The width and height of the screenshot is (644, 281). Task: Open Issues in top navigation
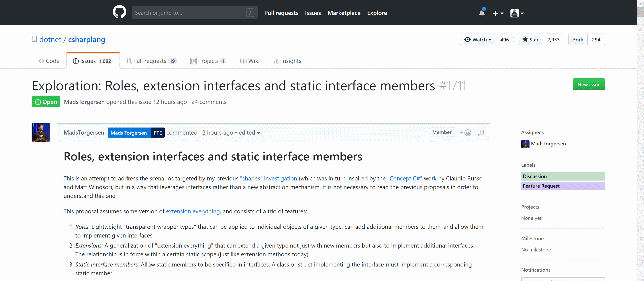coord(313,13)
